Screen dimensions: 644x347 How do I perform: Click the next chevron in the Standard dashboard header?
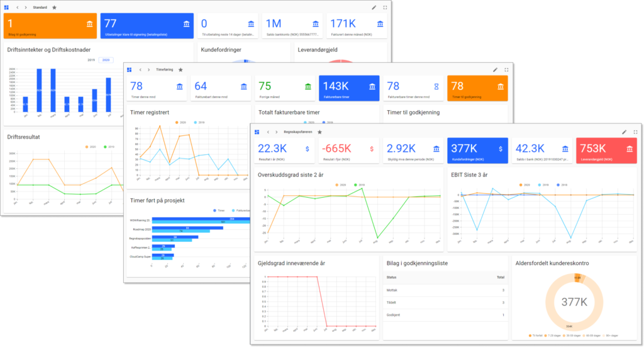25,8
